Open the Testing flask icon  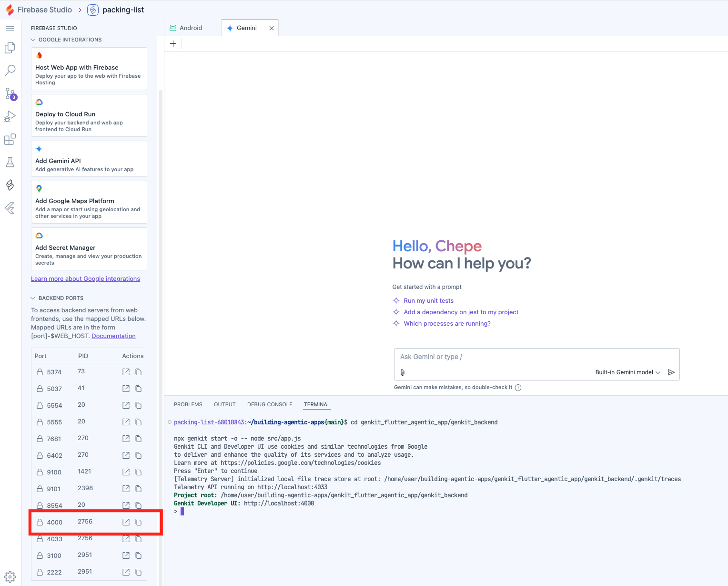coord(10,162)
